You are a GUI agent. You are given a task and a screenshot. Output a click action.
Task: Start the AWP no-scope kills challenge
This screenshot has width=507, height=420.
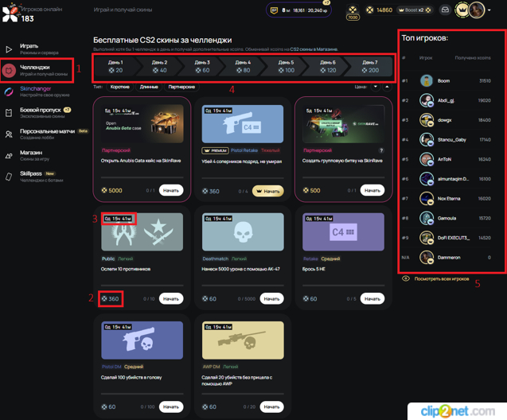(272, 406)
